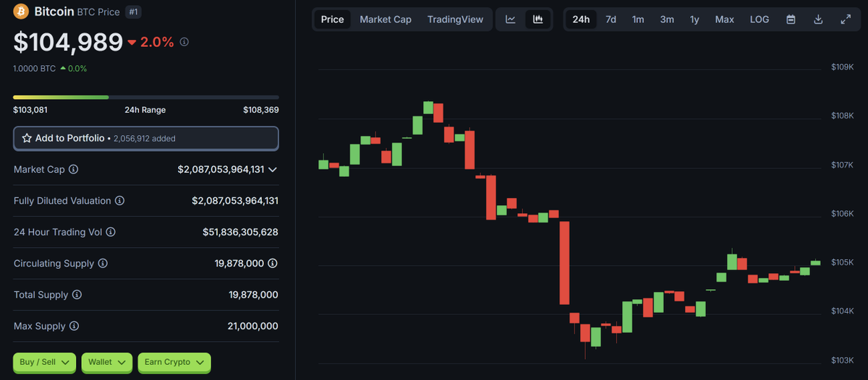Switch to line chart view icon

(x=511, y=20)
